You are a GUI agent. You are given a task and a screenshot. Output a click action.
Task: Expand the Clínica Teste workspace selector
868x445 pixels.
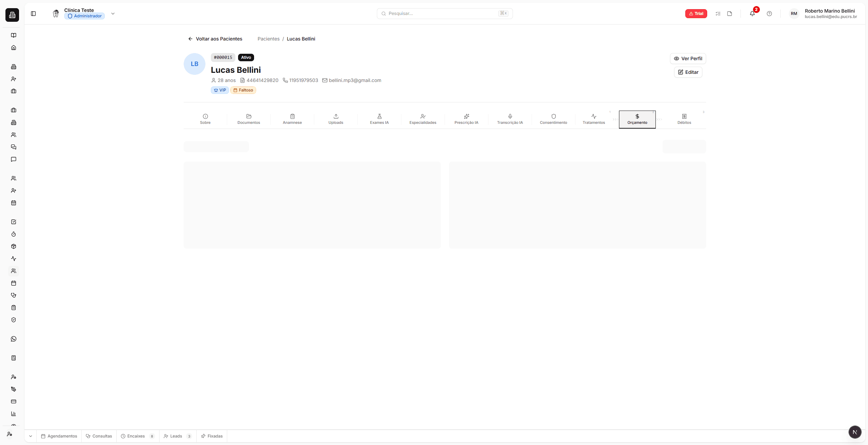coord(113,14)
